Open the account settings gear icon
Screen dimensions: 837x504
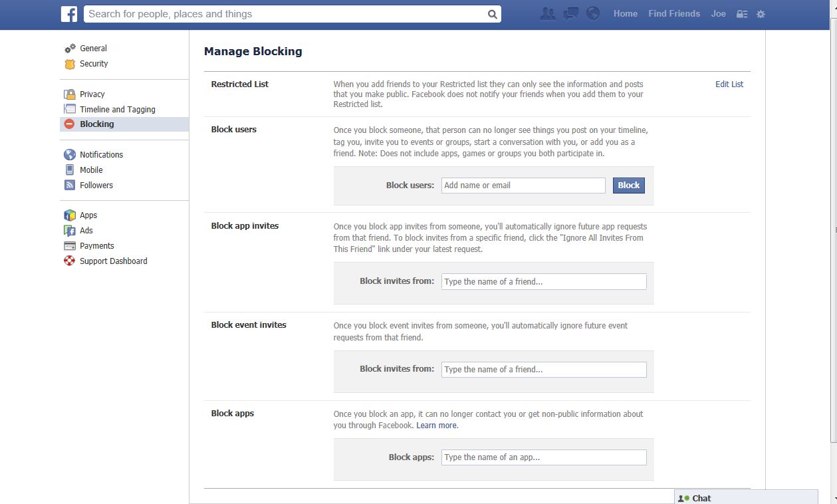(x=761, y=14)
